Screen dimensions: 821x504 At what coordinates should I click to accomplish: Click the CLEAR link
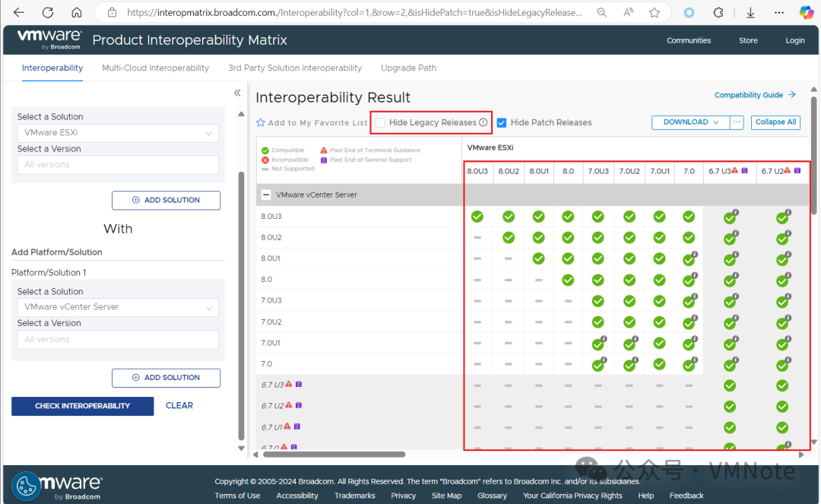pyautogui.click(x=179, y=406)
